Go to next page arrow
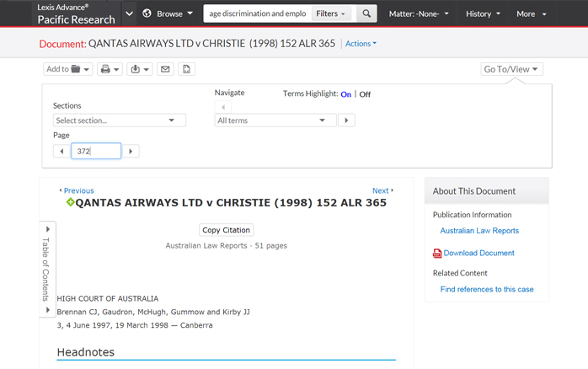 click(131, 151)
